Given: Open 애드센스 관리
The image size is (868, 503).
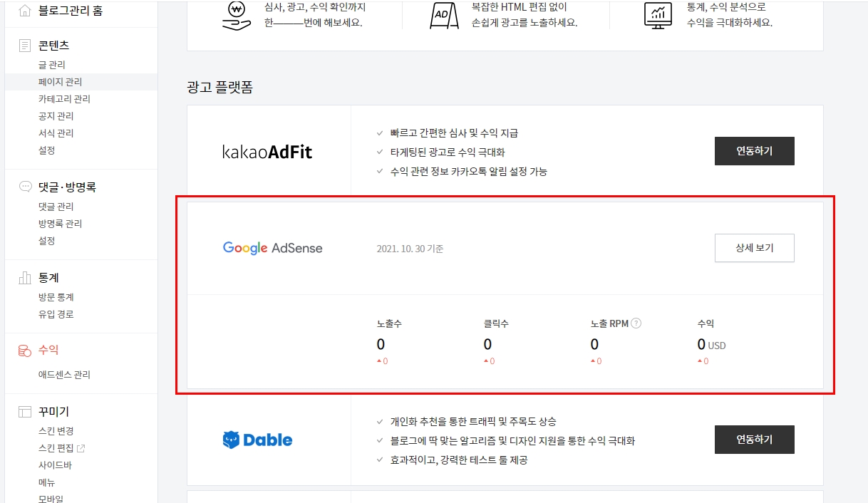Looking at the screenshot, I should (x=64, y=375).
